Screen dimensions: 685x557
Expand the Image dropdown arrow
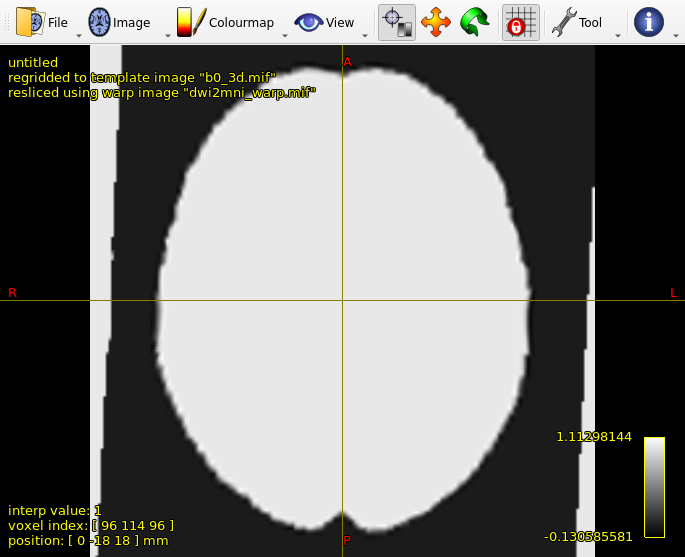[x=167, y=36]
